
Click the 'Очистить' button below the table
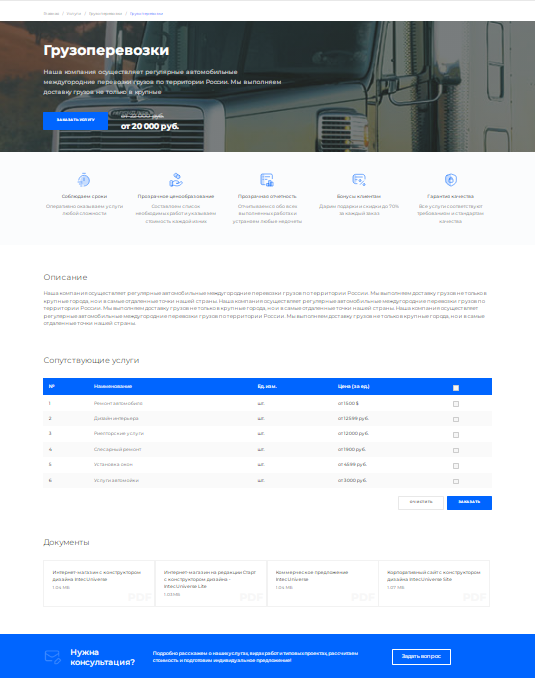coord(421,502)
